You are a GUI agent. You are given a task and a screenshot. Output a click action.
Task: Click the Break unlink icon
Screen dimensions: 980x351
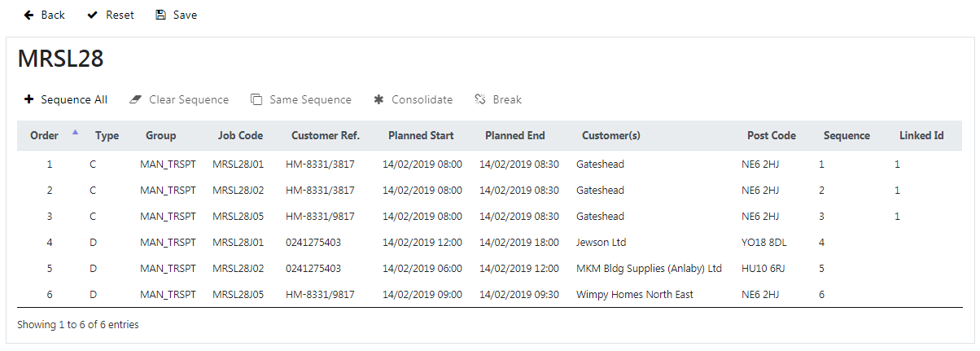click(480, 99)
